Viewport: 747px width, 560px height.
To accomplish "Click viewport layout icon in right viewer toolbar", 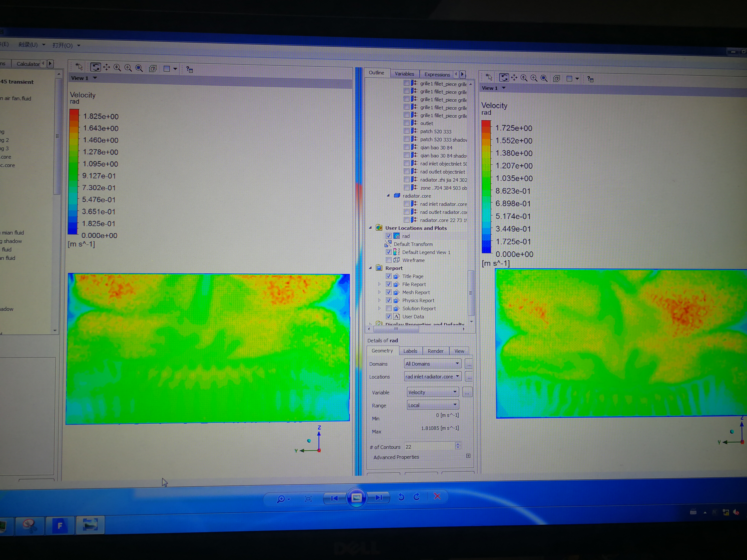I will pyautogui.click(x=569, y=79).
